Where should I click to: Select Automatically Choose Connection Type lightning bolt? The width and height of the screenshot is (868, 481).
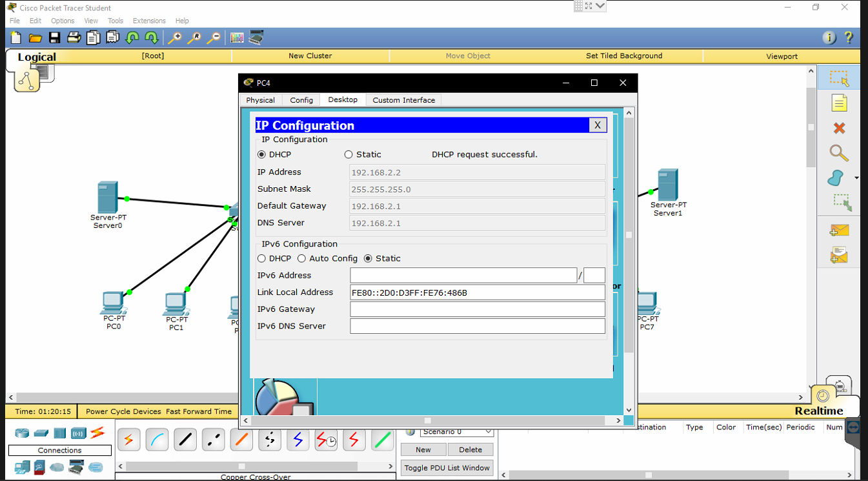coord(128,440)
